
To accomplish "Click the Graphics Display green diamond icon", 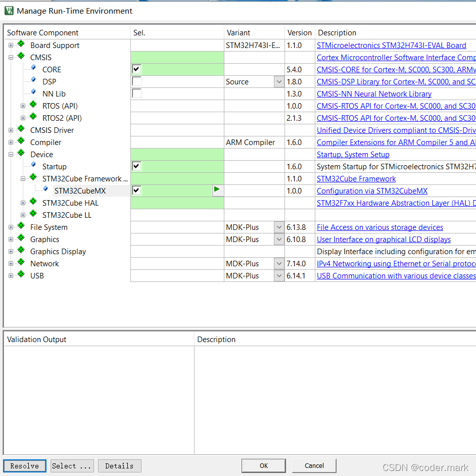I will [21, 250].
